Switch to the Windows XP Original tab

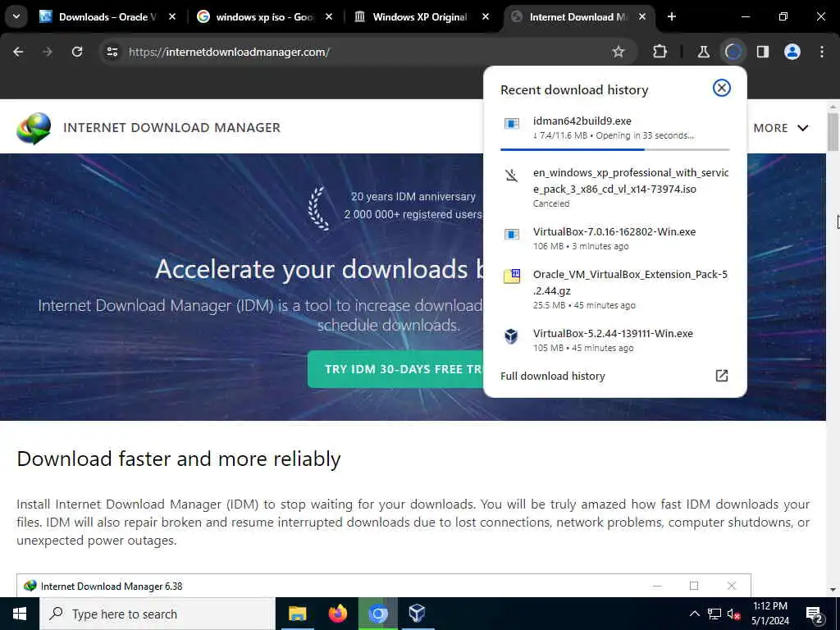(x=421, y=17)
